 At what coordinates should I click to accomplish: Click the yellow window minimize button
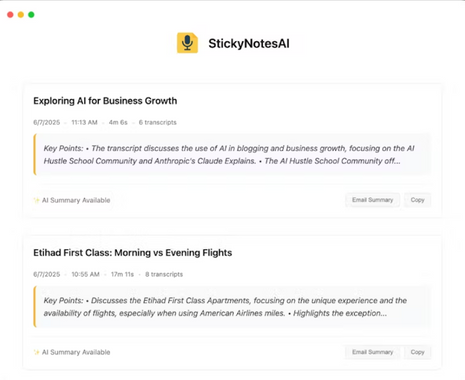(21, 15)
